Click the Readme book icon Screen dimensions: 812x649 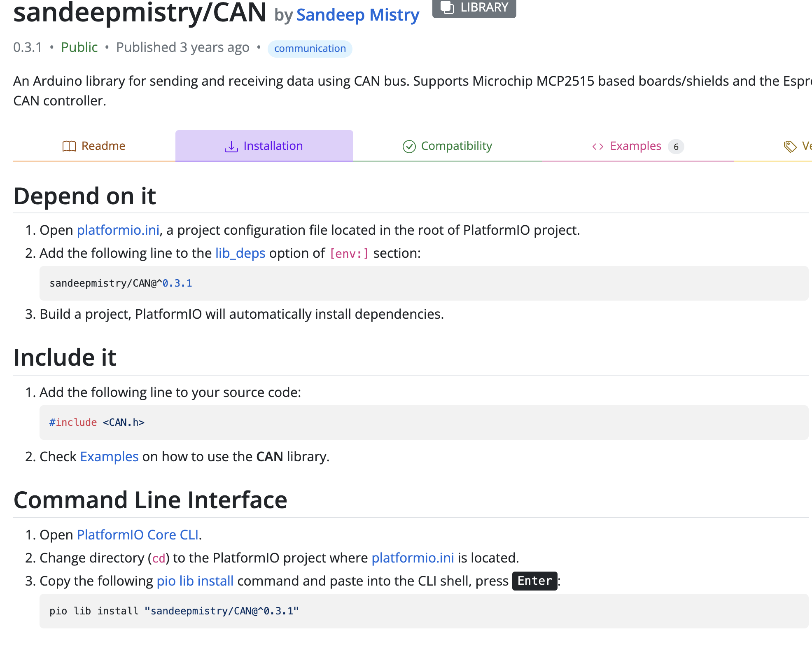point(69,146)
